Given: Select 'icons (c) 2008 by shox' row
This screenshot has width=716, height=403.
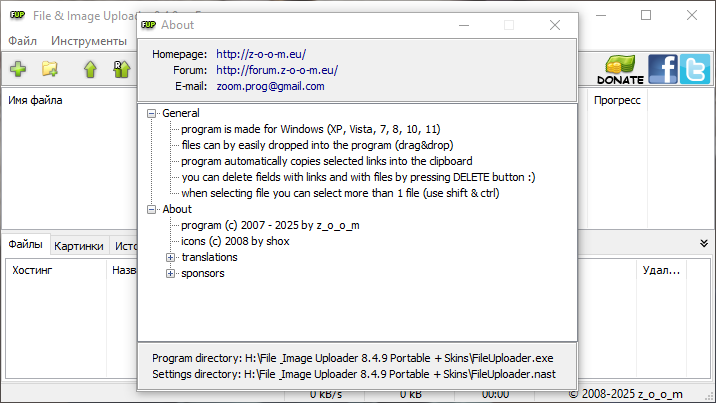Looking at the screenshot, I should pyautogui.click(x=235, y=241).
